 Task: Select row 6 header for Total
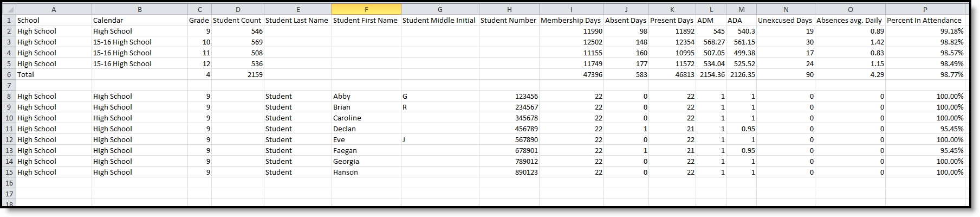[9, 75]
